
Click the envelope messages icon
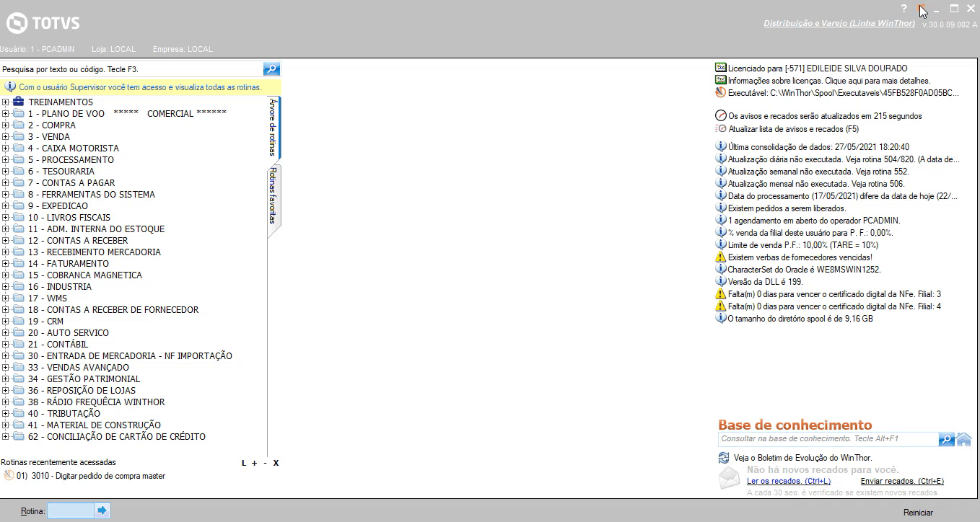tap(730, 477)
